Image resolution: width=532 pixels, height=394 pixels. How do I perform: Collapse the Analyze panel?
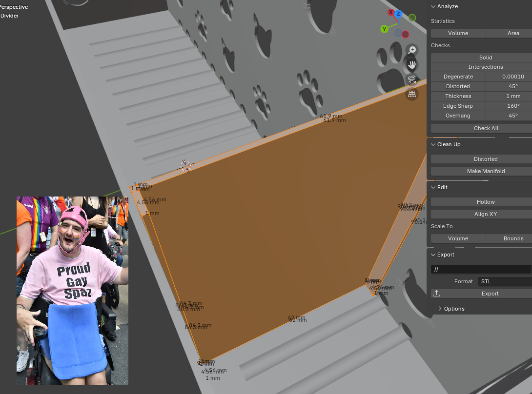(433, 6)
